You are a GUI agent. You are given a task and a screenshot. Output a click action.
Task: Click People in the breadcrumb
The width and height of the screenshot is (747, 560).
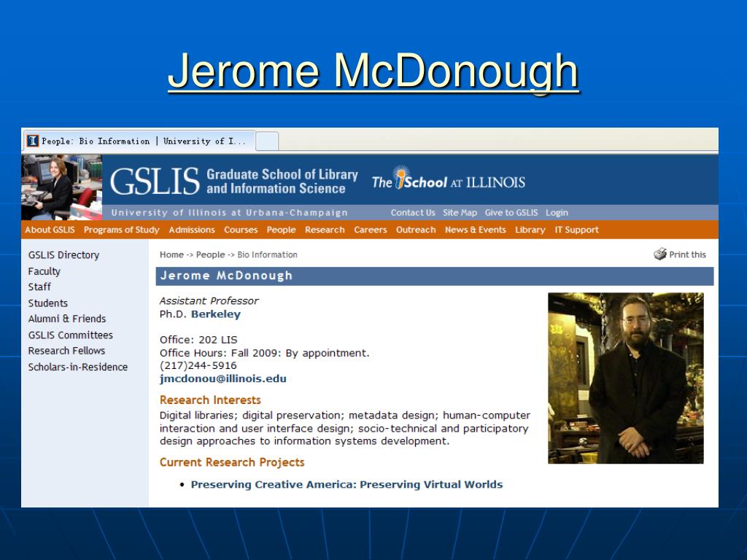click(x=211, y=254)
